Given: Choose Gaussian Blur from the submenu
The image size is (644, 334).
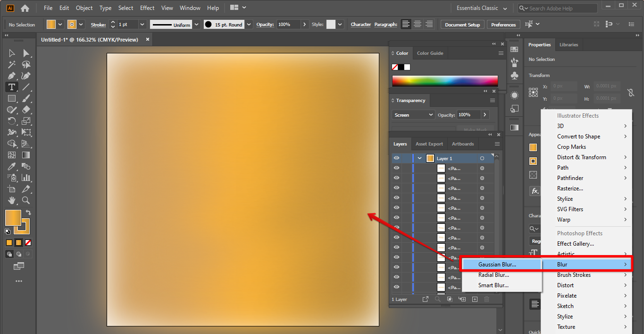Looking at the screenshot, I should tap(497, 265).
